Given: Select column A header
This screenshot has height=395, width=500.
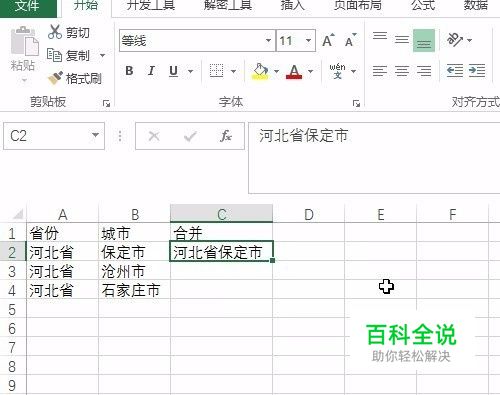Looking at the screenshot, I should pos(63,215).
